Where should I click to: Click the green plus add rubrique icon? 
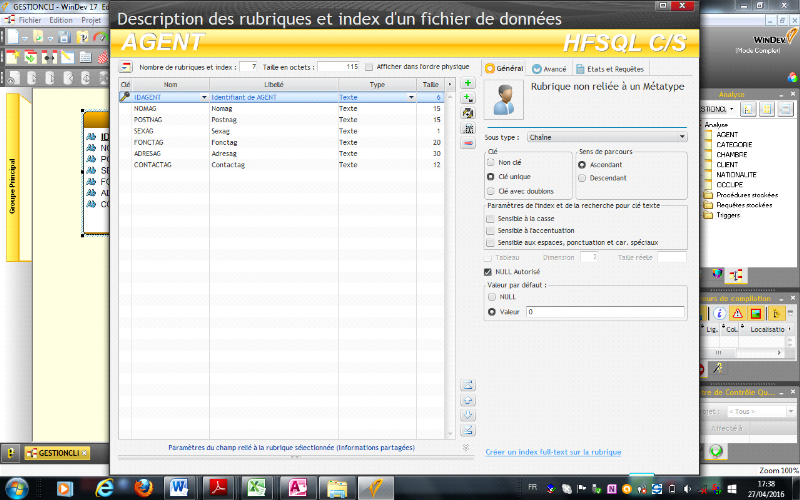point(468,84)
